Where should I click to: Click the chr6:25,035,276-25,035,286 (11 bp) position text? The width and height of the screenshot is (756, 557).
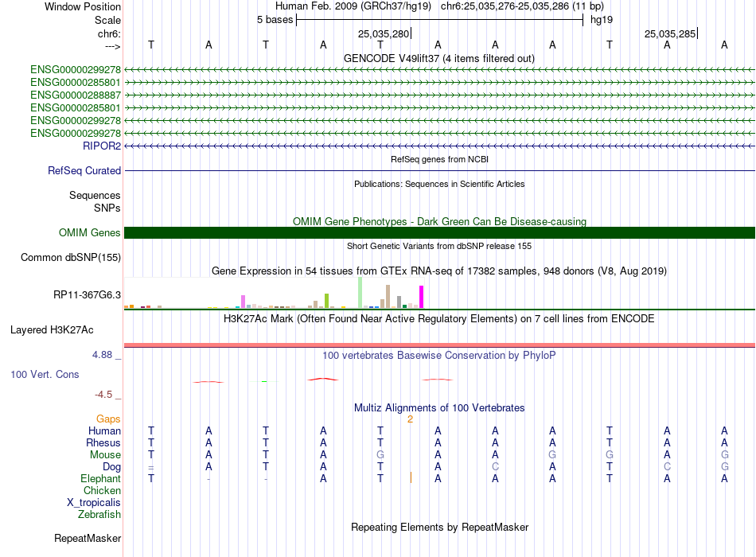pyautogui.click(x=522, y=6)
